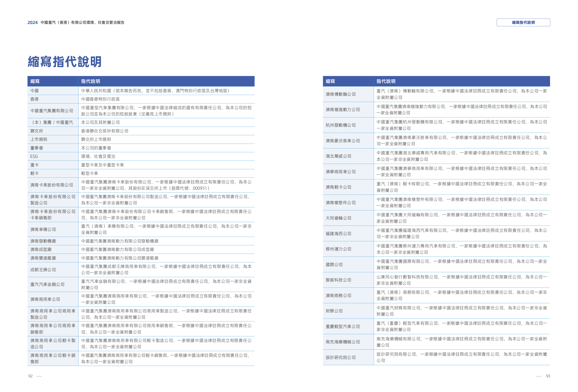Viewport: 578px width, 392px height.
Task: Select the 成都王牌公司 row label
Action: pos(43,270)
